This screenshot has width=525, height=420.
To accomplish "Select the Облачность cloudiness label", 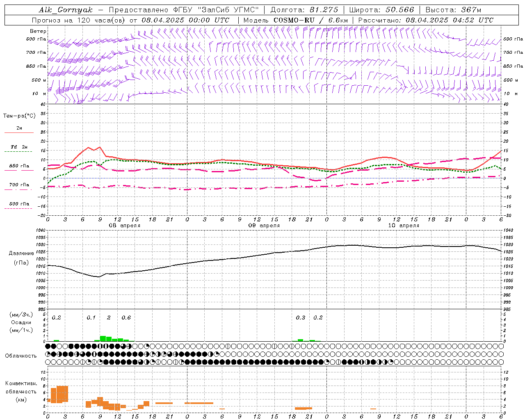I will [x=21, y=356].
